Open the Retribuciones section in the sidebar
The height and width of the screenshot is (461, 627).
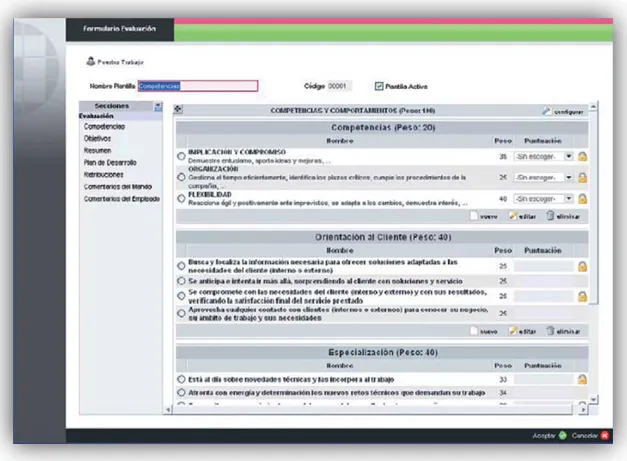point(104,175)
